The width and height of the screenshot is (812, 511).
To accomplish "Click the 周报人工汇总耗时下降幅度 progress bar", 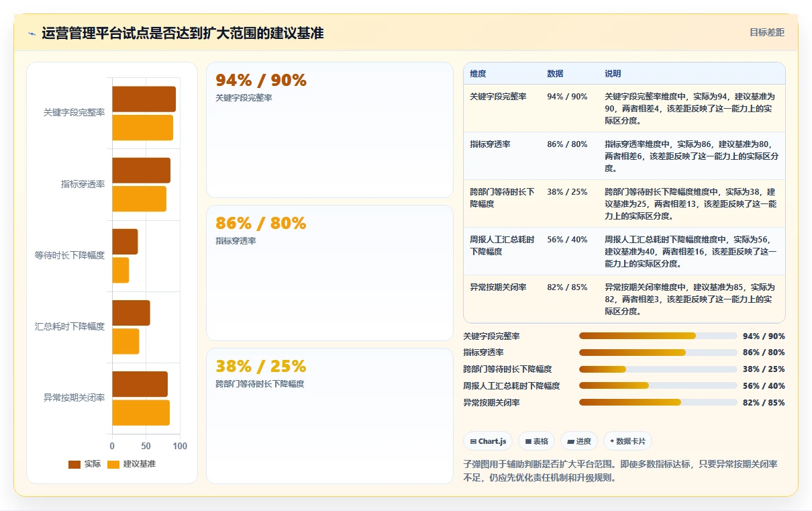I will point(658,386).
